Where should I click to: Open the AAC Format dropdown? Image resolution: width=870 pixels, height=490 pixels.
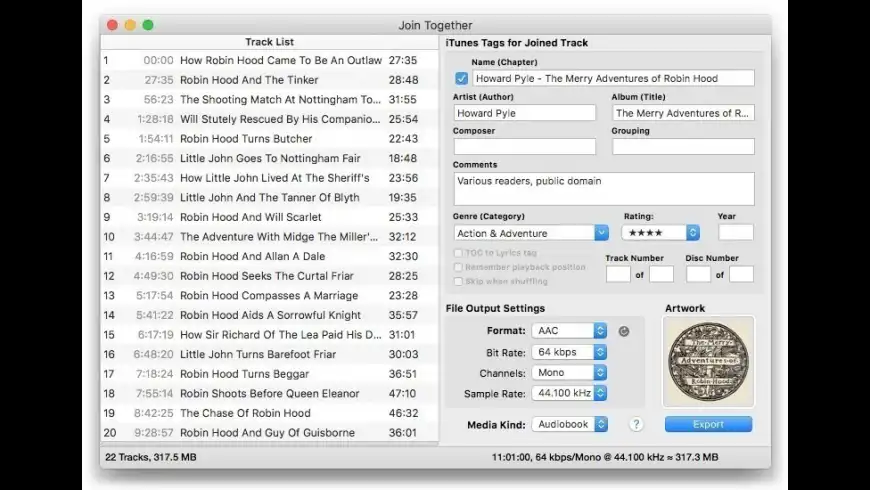click(569, 331)
